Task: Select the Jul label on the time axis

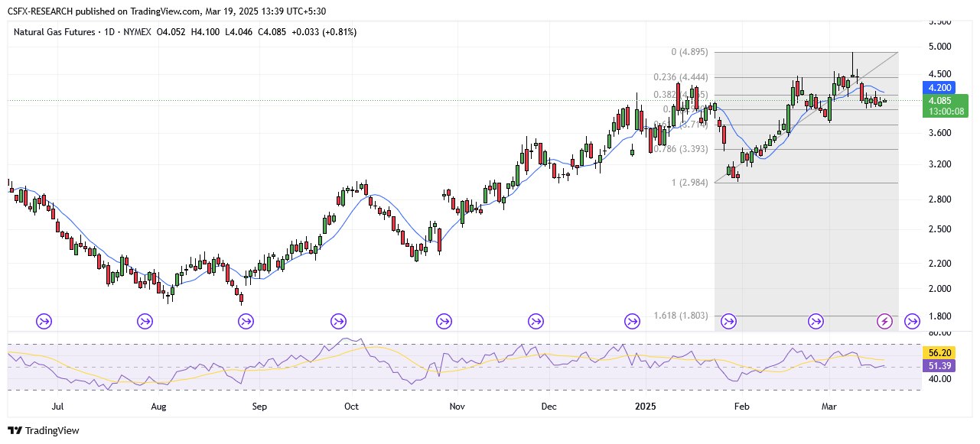Action: point(58,407)
